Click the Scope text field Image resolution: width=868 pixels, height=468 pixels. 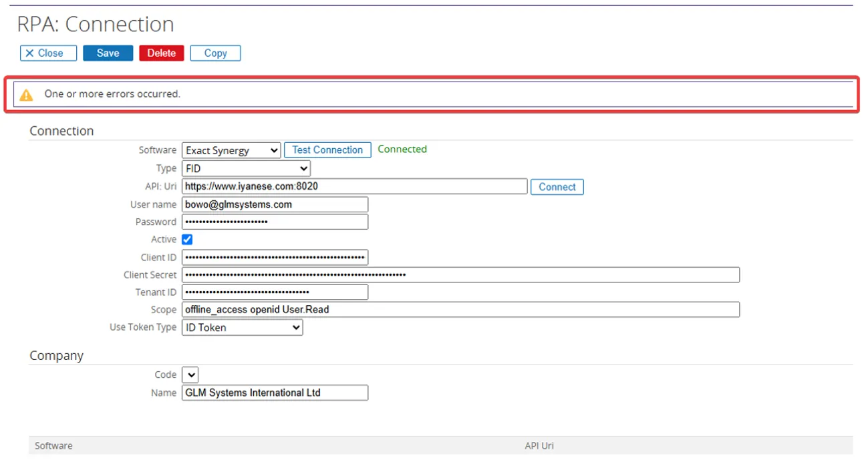pyautogui.click(x=460, y=310)
